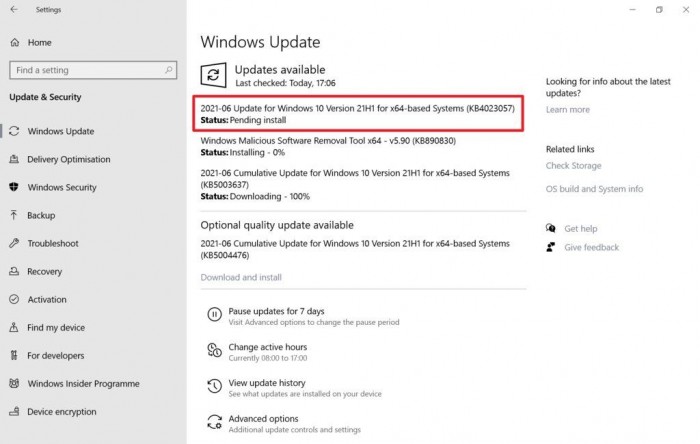This screenshot has width=700, height=444.
Task: Click the Get help link
Action: tap(580, 228)
